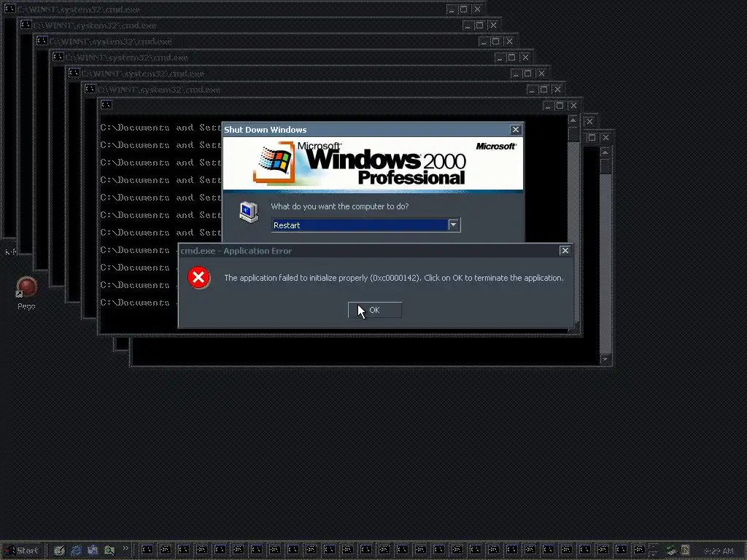This screenshot has width=747, height=560.
Task: Click the yellow tray icon beside the clock
Action: [685, 551]
